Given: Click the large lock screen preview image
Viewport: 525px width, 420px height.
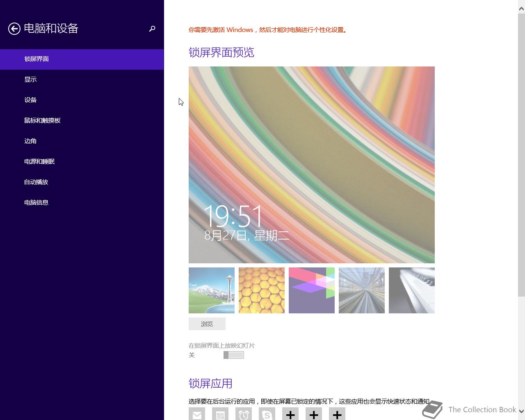Looking at the screenshot, I should pyautogui.click(x=312, y=165).
